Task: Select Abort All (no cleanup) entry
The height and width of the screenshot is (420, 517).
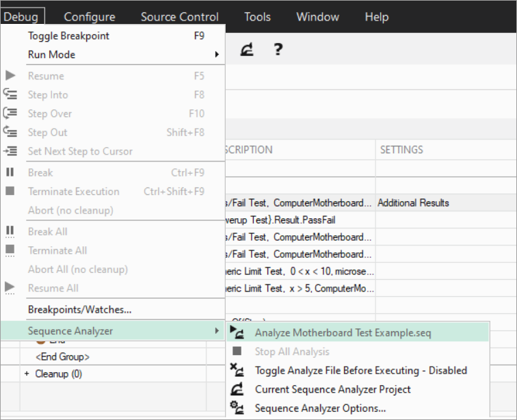Action: point(113,270)
